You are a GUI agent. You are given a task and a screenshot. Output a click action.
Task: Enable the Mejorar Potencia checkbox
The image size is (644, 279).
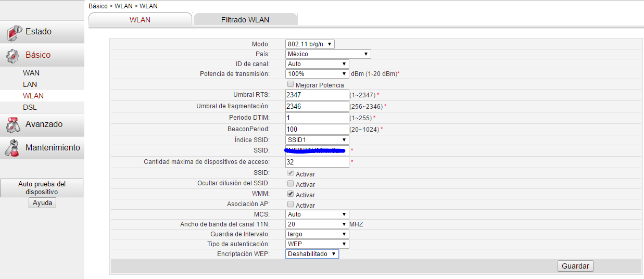pos(291,84)
